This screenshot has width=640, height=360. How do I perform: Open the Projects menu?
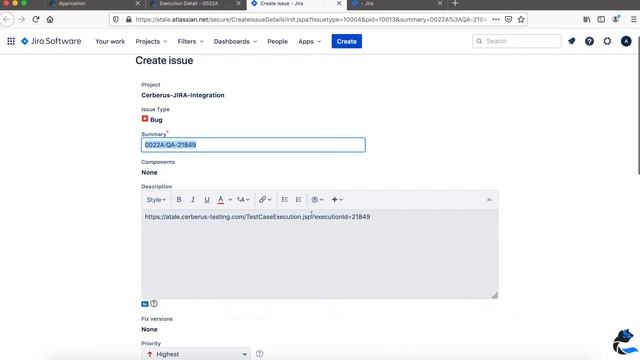tap(151, 41)
